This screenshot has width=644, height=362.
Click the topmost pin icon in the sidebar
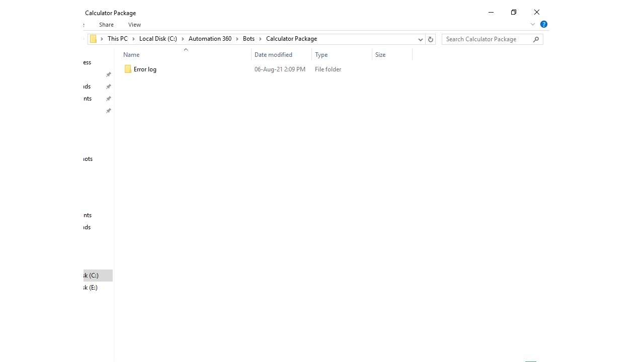click(108, 74)
